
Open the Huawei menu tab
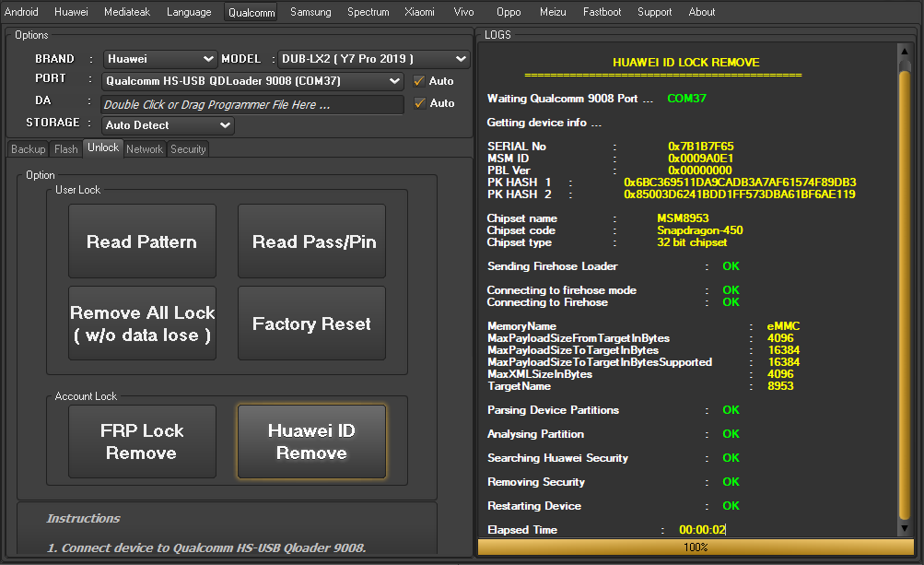(x=71, y=12)
